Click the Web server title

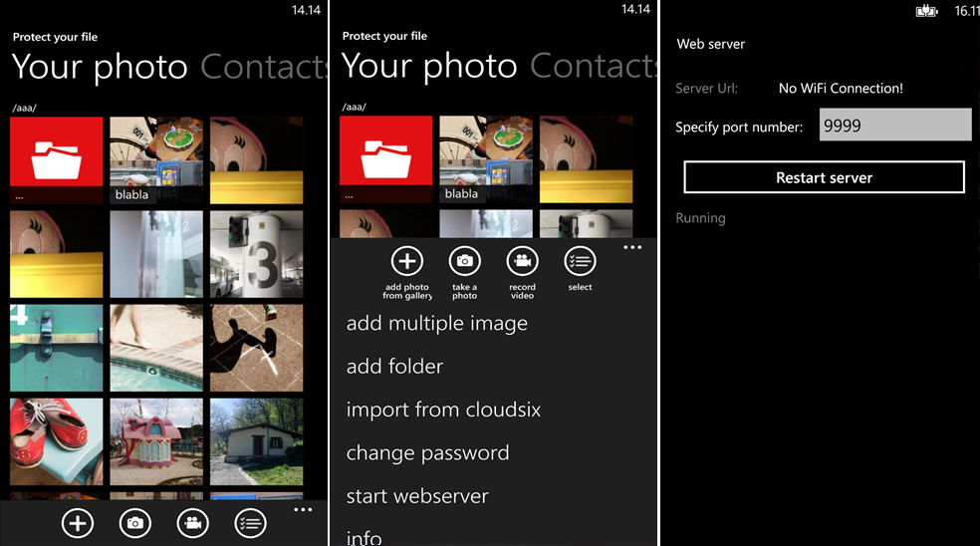(x=711, y=44)
